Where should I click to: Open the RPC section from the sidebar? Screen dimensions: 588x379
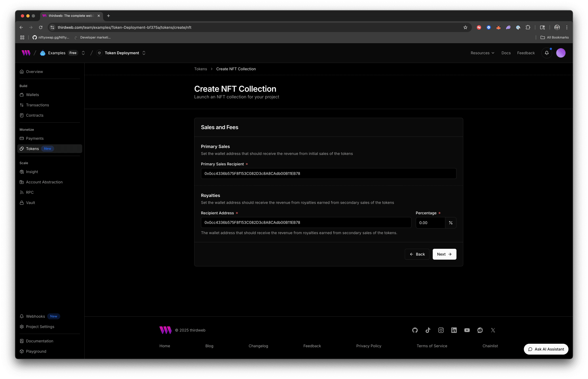[30, 192]
